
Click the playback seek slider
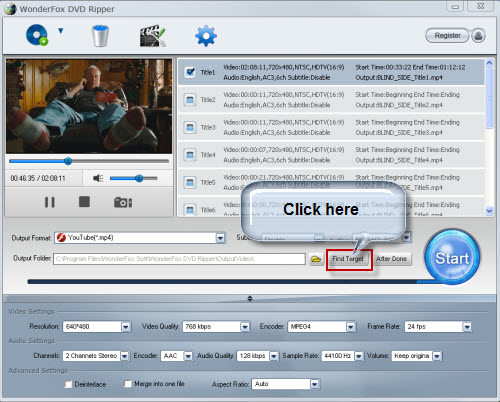click(89, 161)
